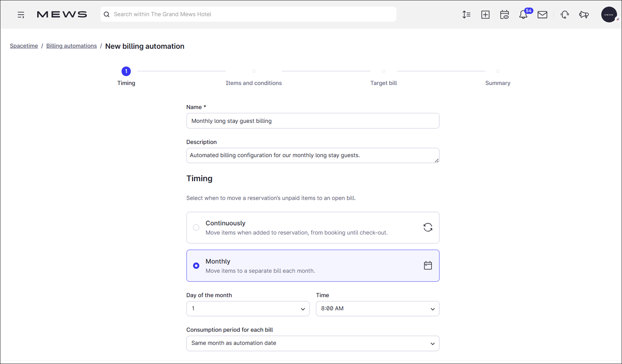
Task: Click 'Select when to move a reservation's unpaid items' text
Action: (271, 198)
